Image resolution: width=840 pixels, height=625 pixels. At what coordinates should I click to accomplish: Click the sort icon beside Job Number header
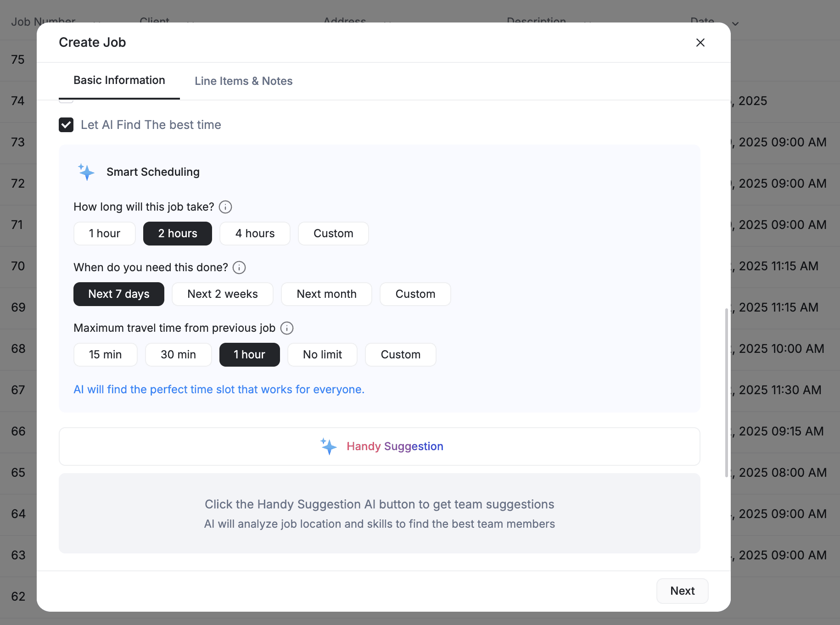(97, 23)
